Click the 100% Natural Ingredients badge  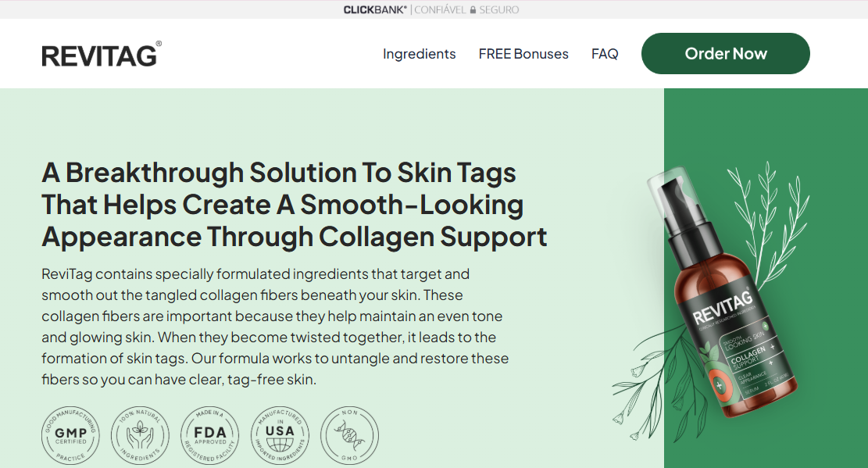(x=140, y=435)
